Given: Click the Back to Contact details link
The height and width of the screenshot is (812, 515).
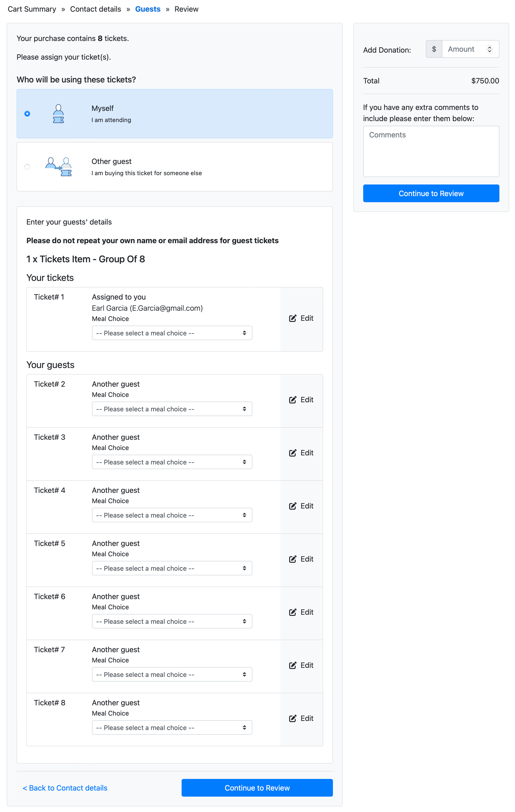Looking at the screenshot, I should [65, 788].
